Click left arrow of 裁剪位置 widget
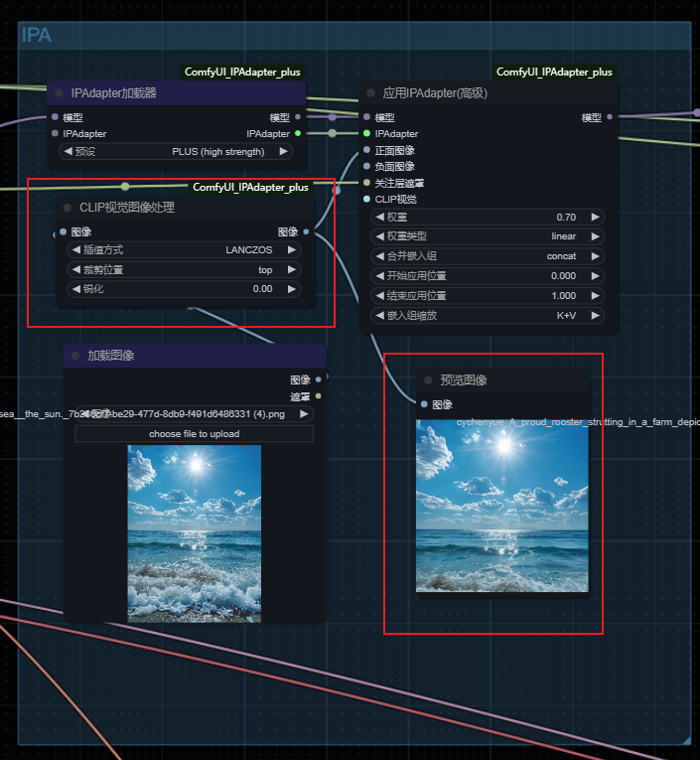 tap(76, 269)
